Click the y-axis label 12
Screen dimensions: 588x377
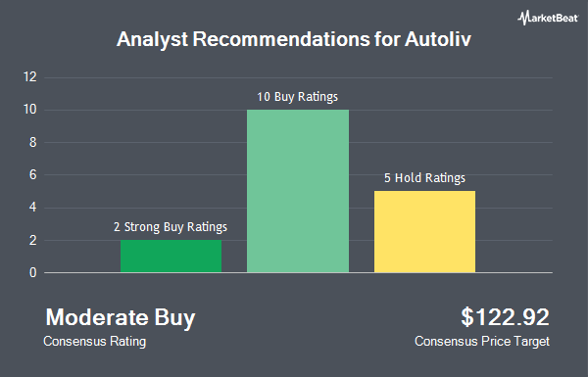coord(30,77)
